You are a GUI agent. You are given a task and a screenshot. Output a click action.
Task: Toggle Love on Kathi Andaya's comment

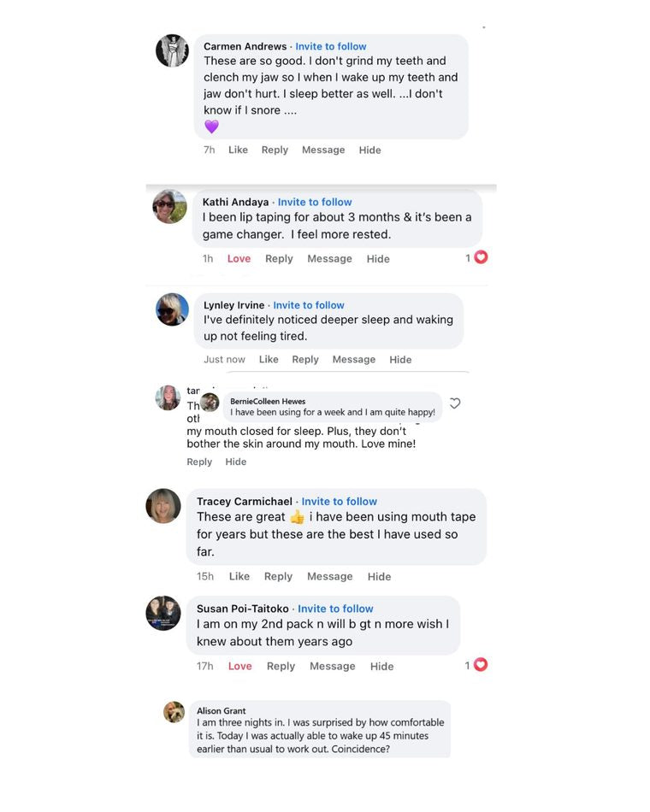coord(239,258)
